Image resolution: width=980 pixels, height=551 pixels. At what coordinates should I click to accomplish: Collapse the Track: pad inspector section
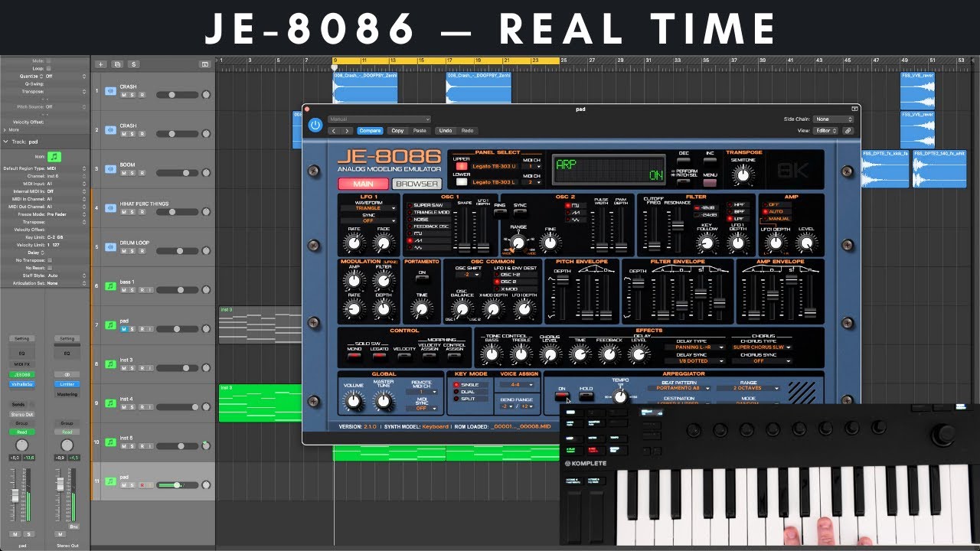5,142
